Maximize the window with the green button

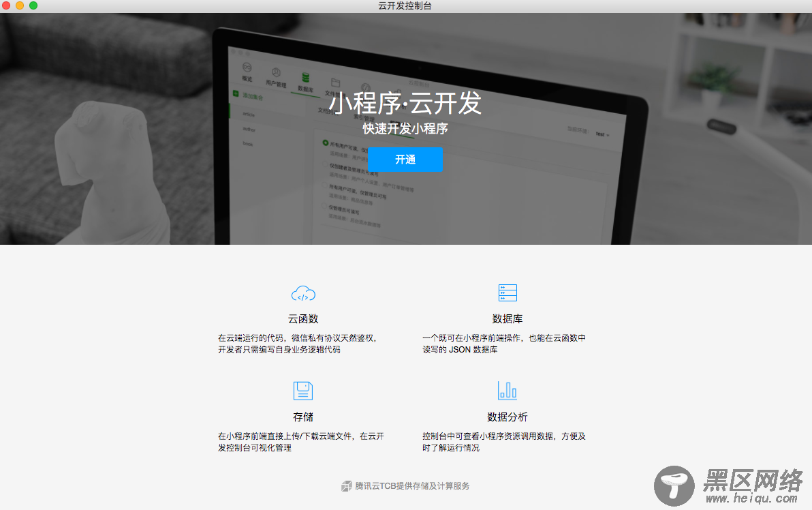click(33, 5)
